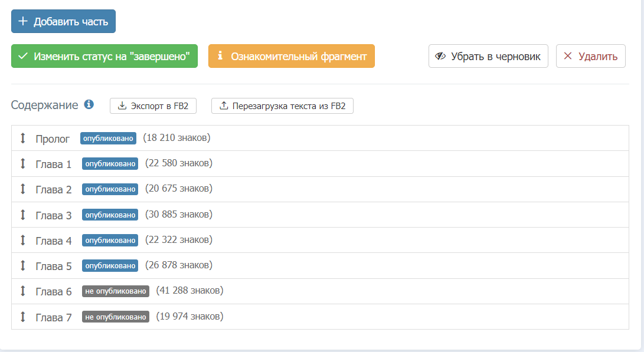
Task: Toggle the не опубликовано status badge of Глава 6
Action: [x=116, y=291]
